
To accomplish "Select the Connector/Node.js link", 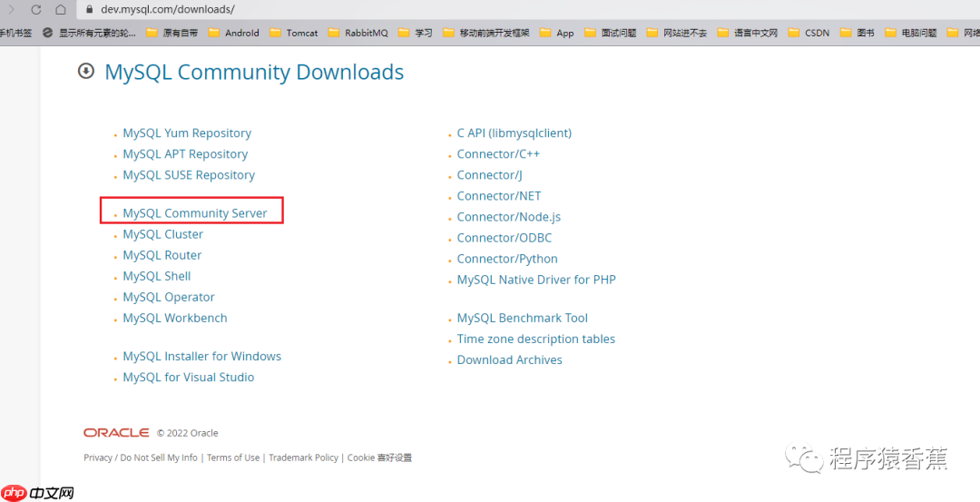I will tap(509, 217).
